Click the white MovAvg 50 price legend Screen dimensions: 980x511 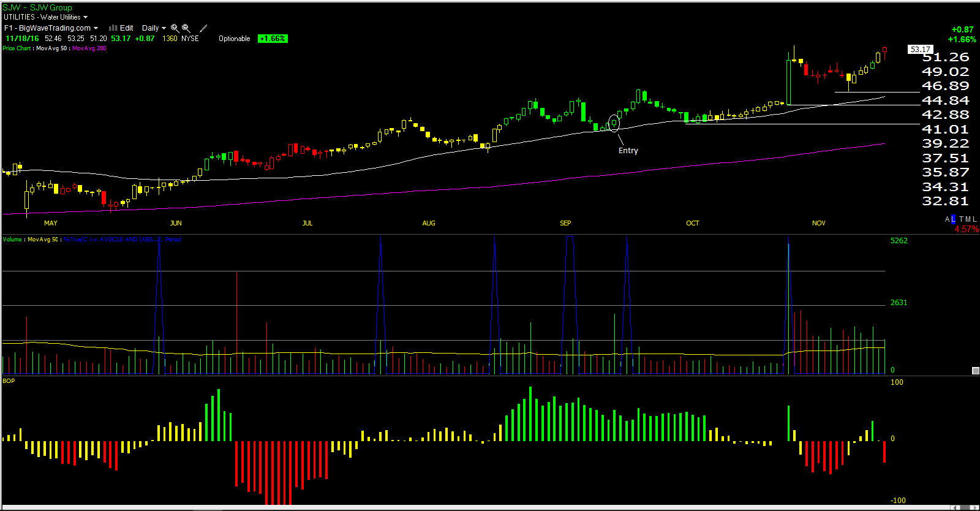51,48
